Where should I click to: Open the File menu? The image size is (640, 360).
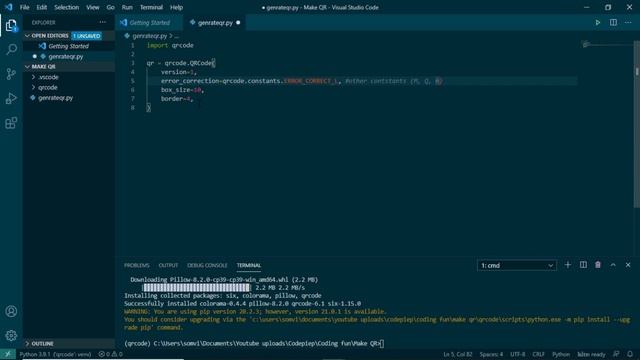click(24, 7)
